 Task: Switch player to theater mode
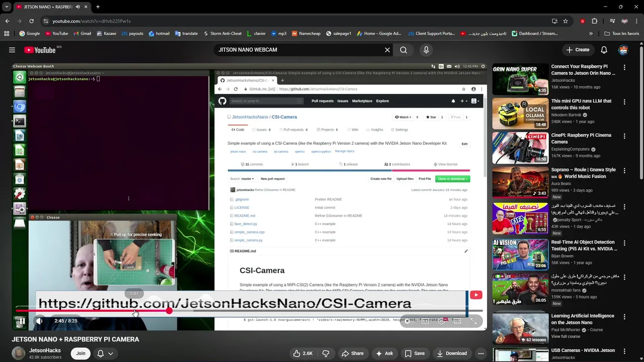pyautogui.click(x=457, y=321)
